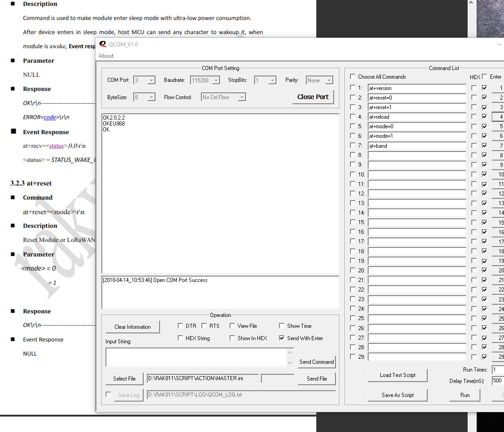
Task: Expand the COM Port dropdown
Action: [x=151, y=80]
